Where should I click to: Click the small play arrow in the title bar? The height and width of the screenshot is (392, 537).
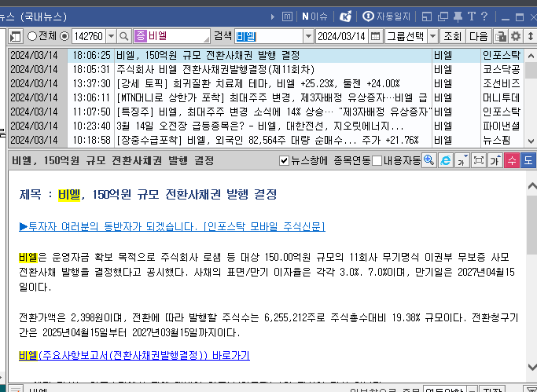(273, 16)
